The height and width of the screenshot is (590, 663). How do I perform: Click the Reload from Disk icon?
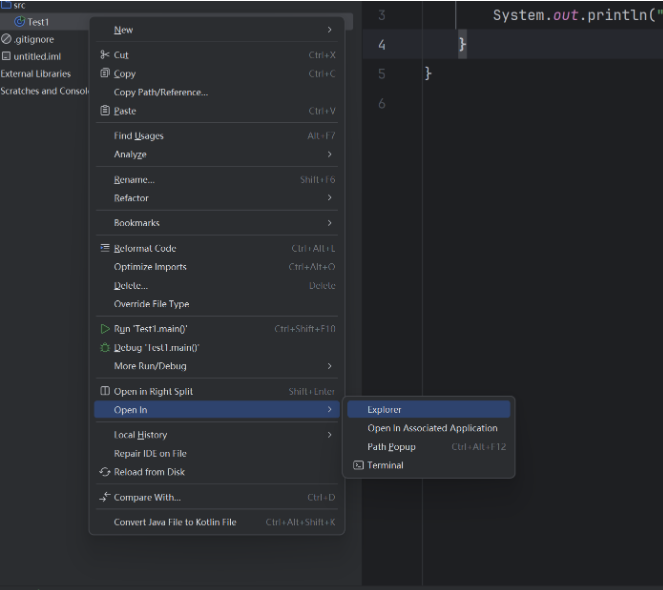tap(105, 472)
